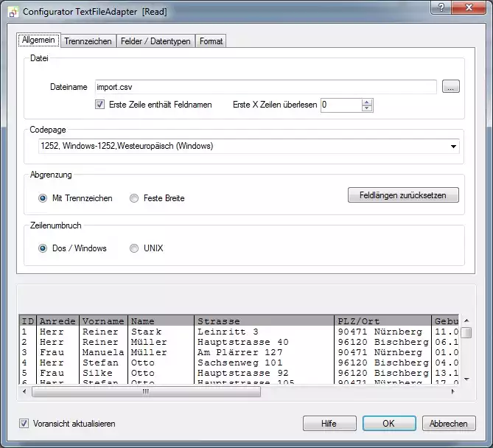
Task: Toggle 'Voransicht aktualisieren' checkbox
Action: tap(24, 424)
